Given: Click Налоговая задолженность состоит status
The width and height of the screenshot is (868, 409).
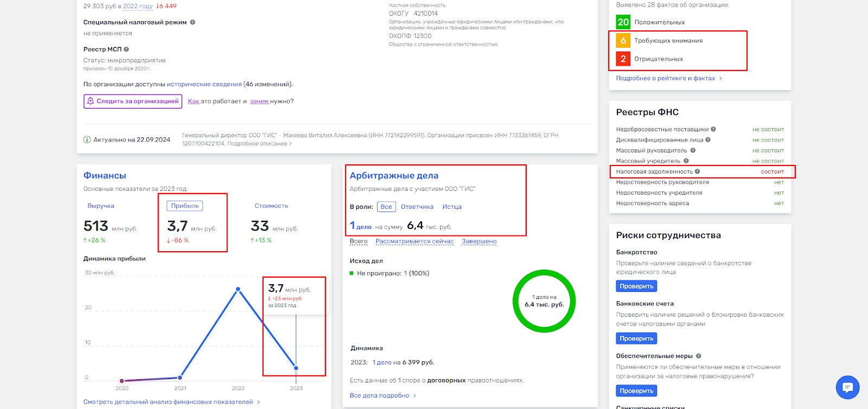Looking at the screenshot, I should [x=772, y=171].
